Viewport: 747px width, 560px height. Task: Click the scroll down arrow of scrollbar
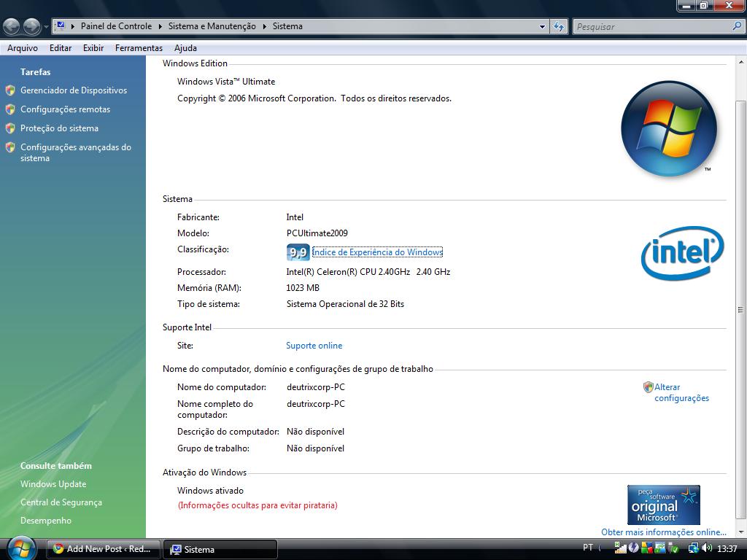pos(741,532)
